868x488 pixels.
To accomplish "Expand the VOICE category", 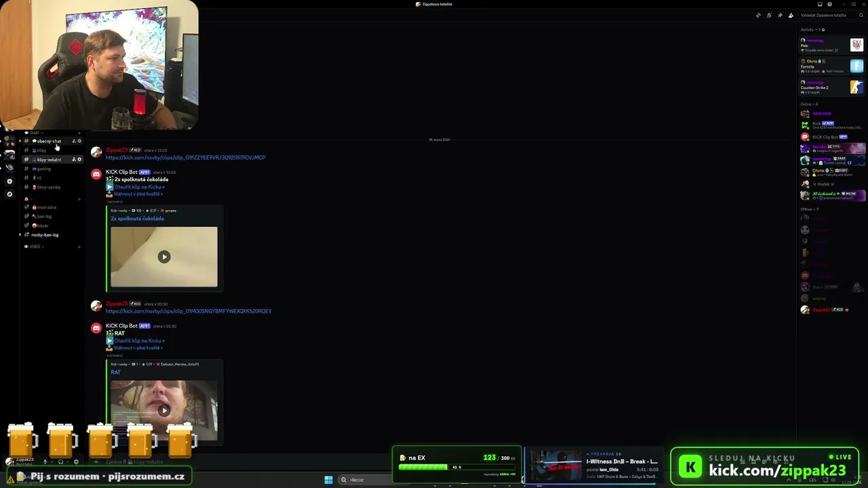I will [35, 247].
